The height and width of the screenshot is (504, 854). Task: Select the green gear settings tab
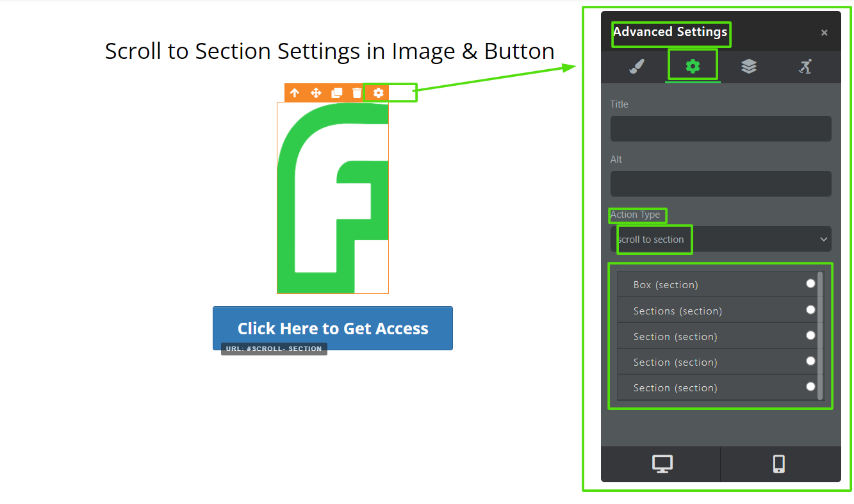click(x=693, y=66)
